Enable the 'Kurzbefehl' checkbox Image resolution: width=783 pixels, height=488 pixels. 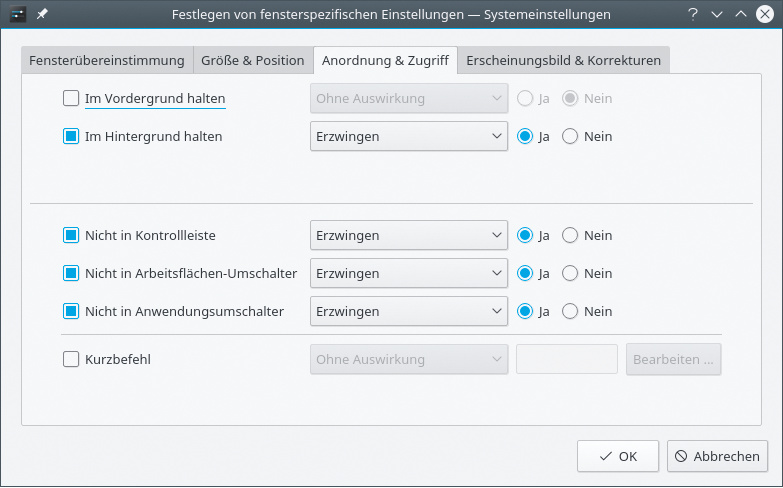71,359
